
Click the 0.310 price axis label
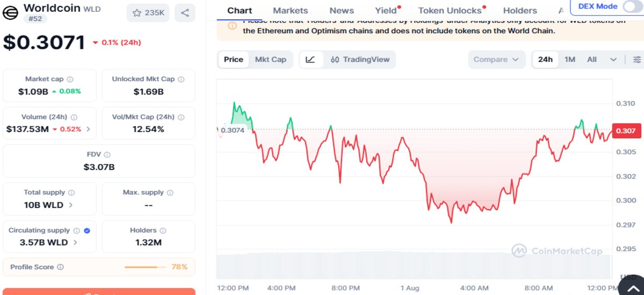pyautogui.click(x=625, y=104)
